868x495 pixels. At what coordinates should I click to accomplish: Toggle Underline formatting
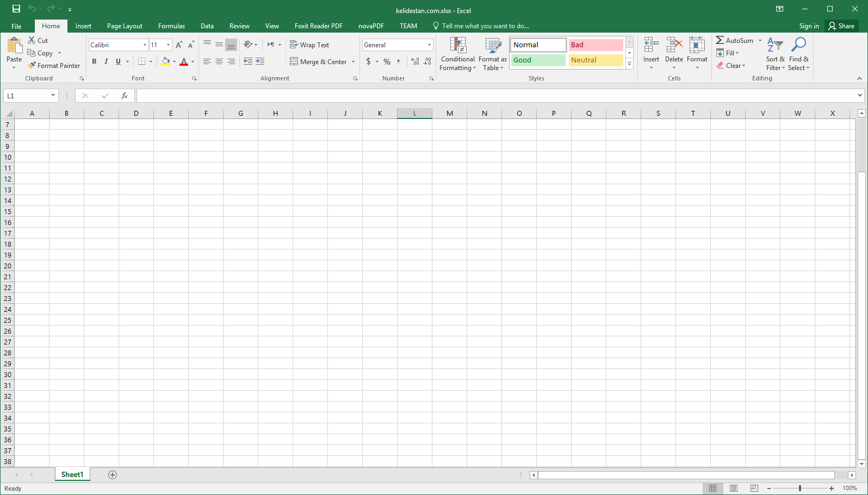(118, 61)
